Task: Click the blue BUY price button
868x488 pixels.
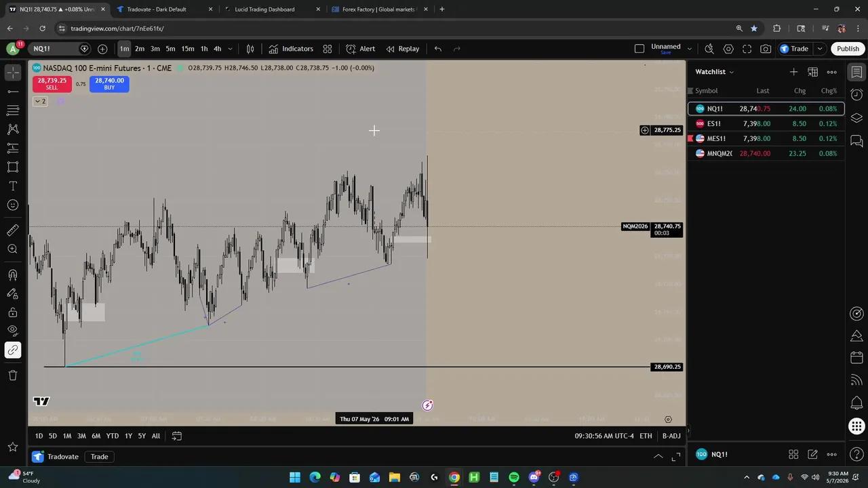Action: click(x=109, y=83)
